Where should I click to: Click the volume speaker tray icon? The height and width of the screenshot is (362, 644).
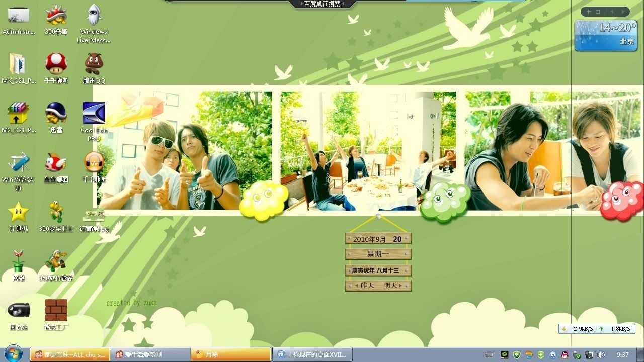coord(601,355)
